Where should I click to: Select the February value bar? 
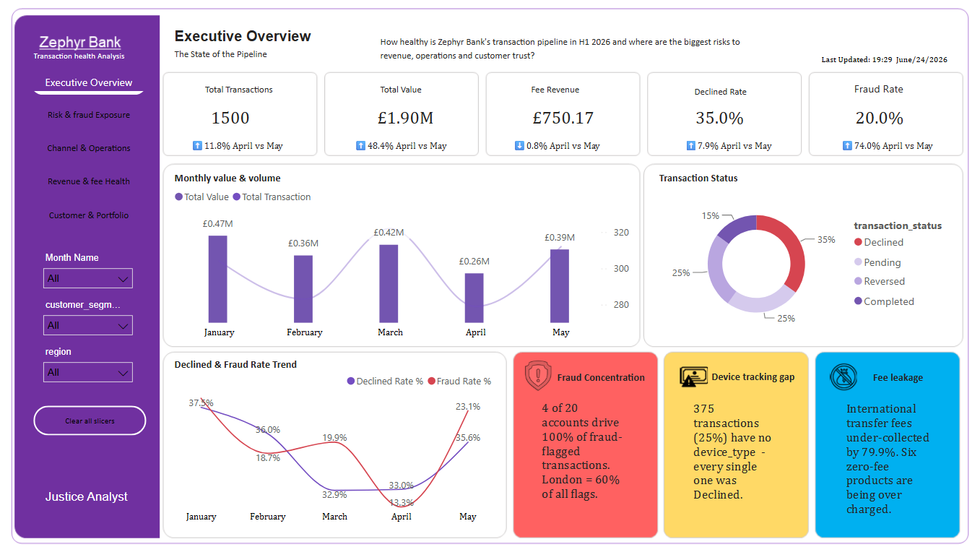pos(303,289)
